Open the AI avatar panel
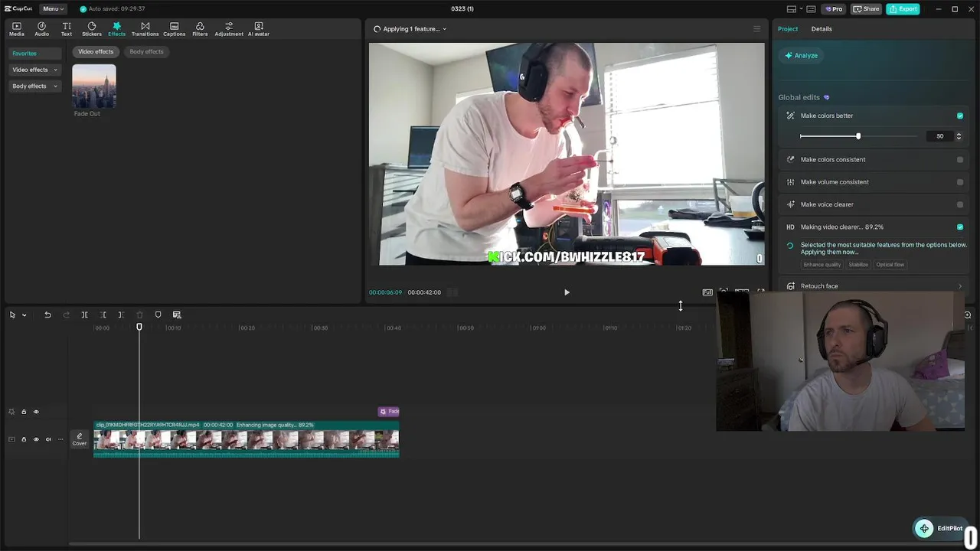Viewport: 980px width, 551px height. point(258,29)
